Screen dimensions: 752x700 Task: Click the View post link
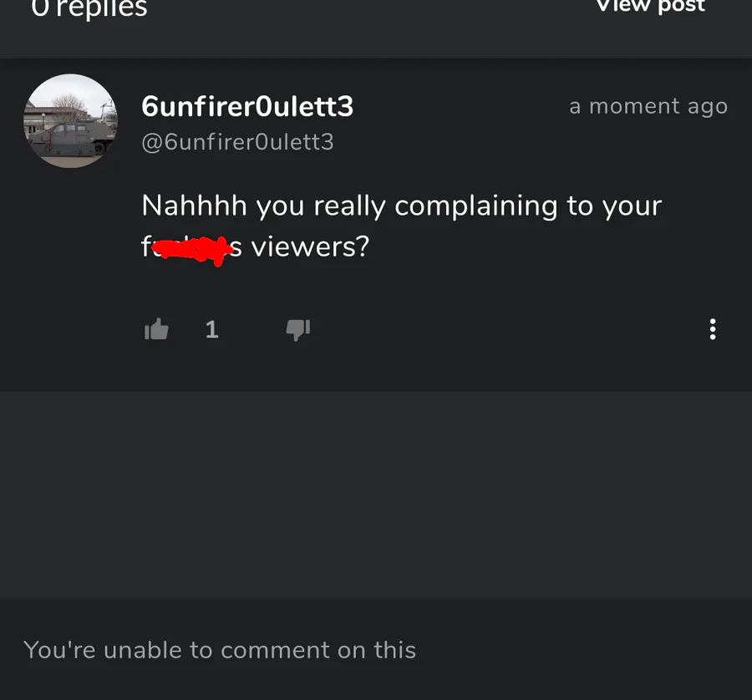650,6
